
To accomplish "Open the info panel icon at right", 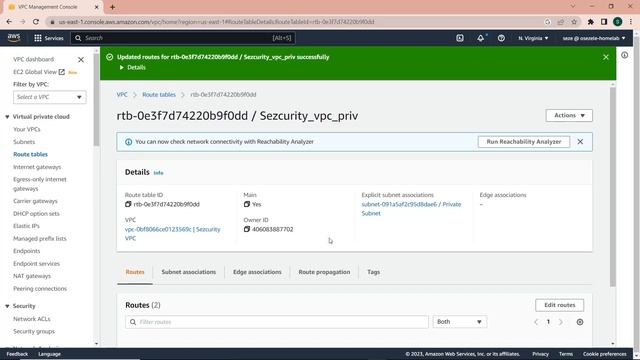I will point(624,55).
